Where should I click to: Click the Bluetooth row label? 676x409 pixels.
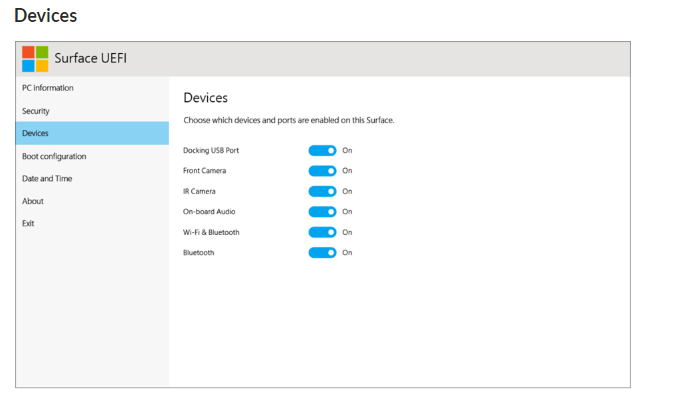point(198,253)
